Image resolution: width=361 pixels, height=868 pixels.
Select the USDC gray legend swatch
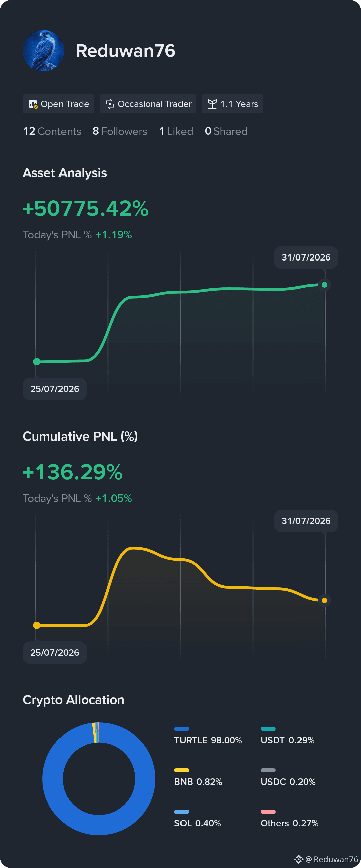pyautogui.click(x=268, y=770)
